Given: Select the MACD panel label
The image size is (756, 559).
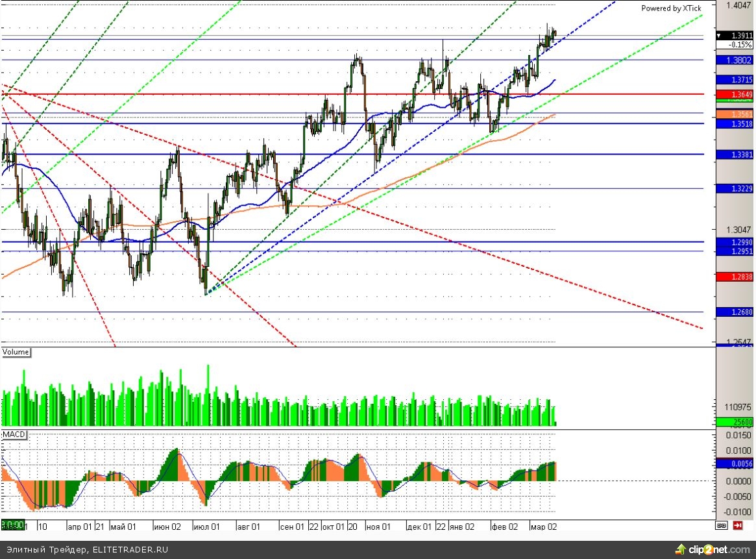Looking at the screenshot, I should click(14, 434).
